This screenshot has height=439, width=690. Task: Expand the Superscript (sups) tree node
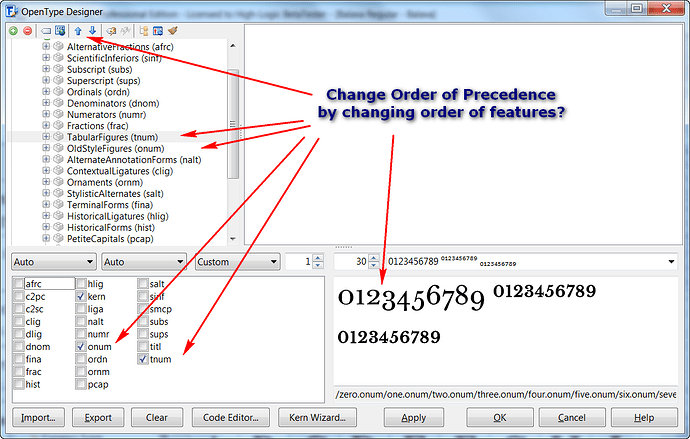46,80
